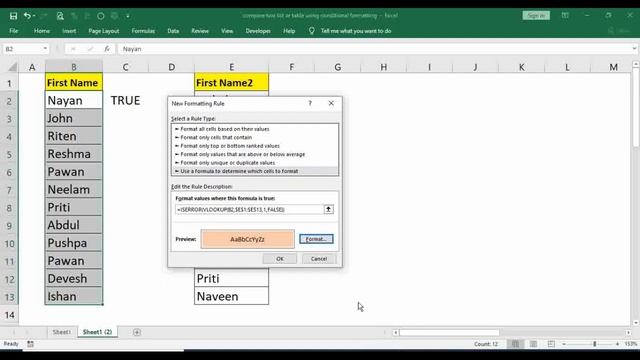The width and height of the screenshot is (640, 360).
Task: Open the Developer ribbon tab
Action: pyautogui.click(x=258, y=31)
